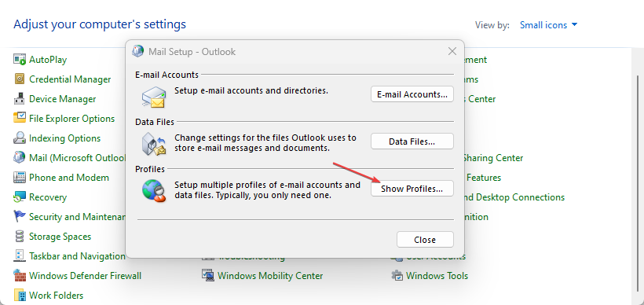
Task: Click Mail Setup - Outlook title text
Action: point(192,52)
